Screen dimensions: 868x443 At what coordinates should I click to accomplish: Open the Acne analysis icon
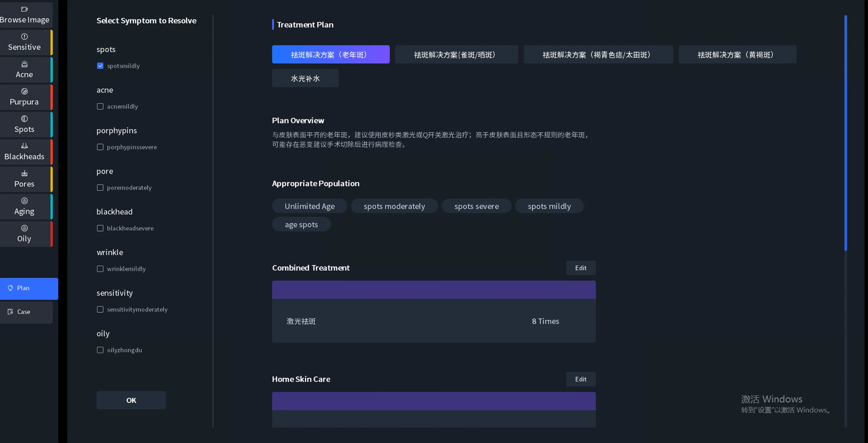(24, 64)
